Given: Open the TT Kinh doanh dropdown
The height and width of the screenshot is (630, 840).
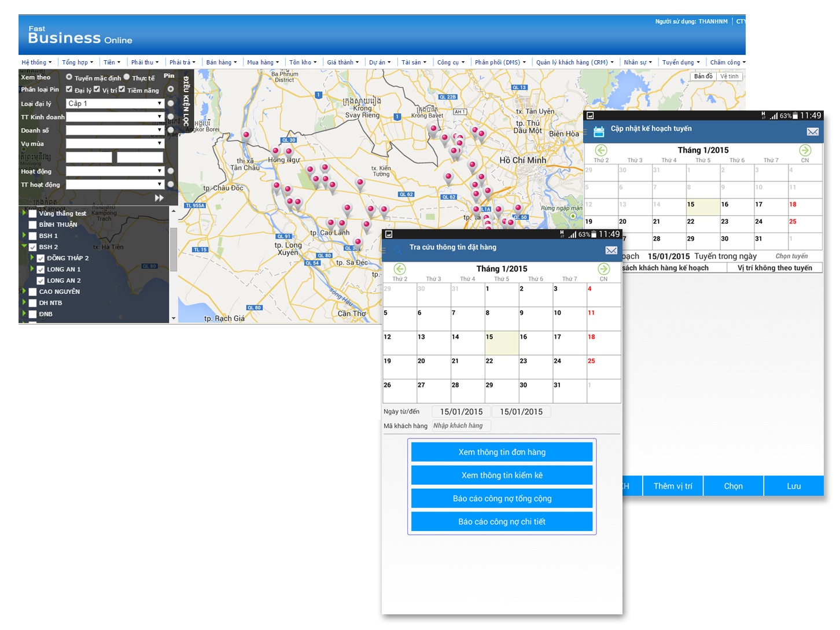Looking at the screenshot, I should pyautogui.click(x=115, y=117).
